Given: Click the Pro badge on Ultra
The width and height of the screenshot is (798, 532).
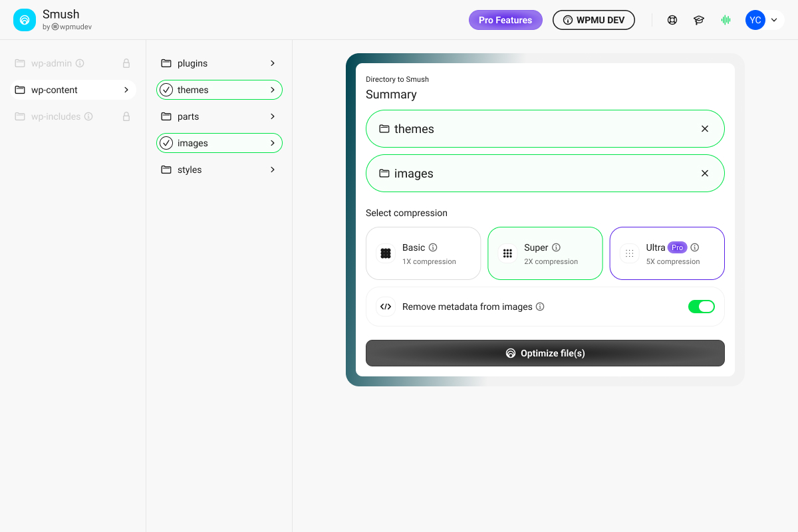Looking at the screenshot, I should pos(678,247).
